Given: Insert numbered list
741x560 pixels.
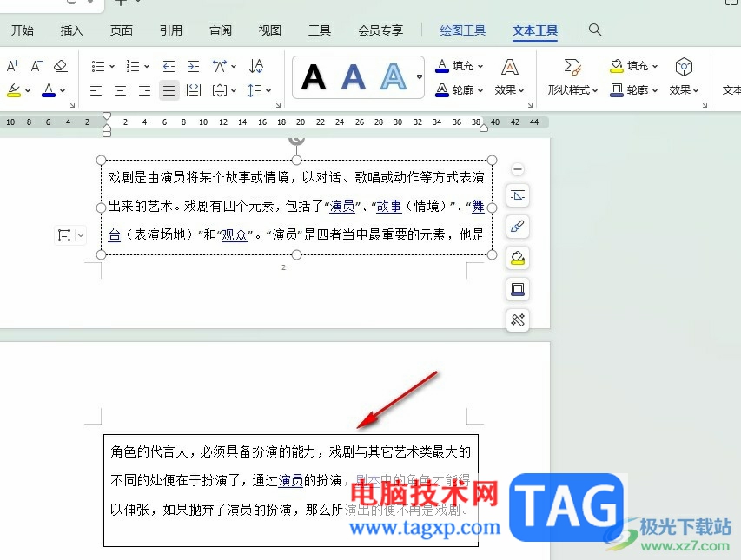Looking at the screenshot, I should (133, 66).
